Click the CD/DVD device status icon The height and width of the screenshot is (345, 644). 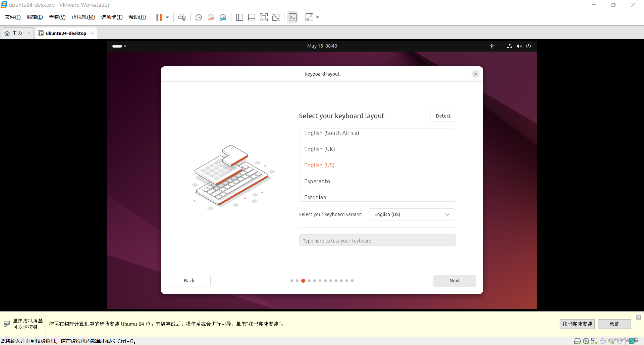[x=586, y=341]
